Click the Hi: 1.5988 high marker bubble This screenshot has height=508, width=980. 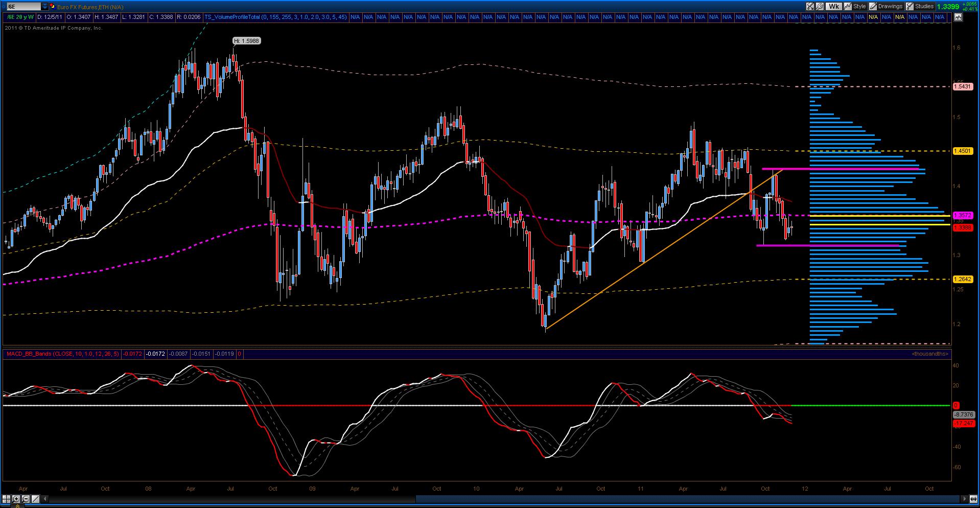(246, 41)
